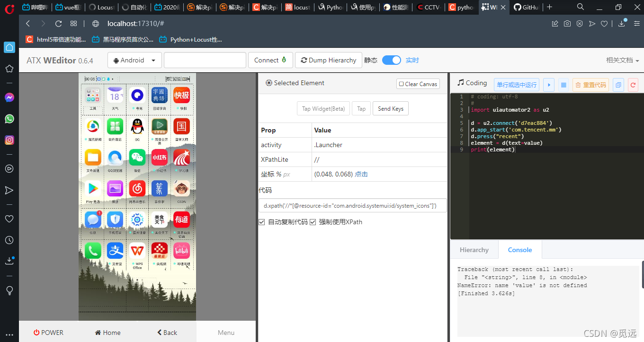
Task: Open WhatsApp from the Opera sidebar
Action: point(9,119)
